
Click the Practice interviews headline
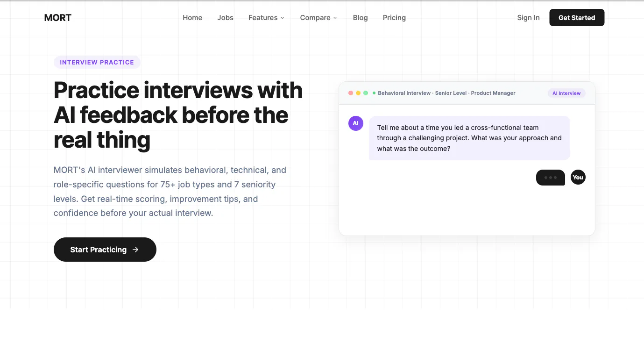(x=178, y=115)
